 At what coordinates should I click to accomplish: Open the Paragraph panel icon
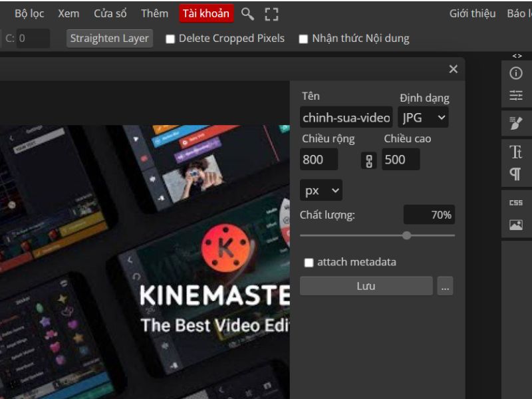click(x=515, y=174)
